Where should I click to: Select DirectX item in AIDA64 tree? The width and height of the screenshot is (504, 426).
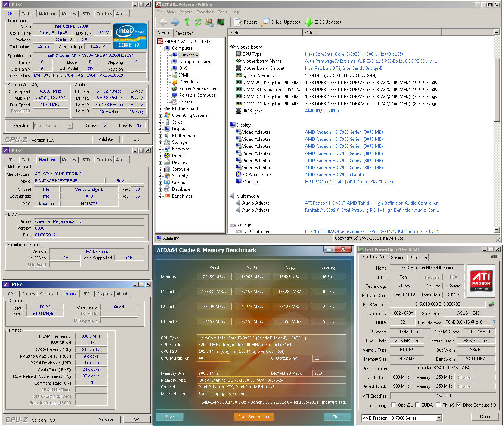[179, 156]
